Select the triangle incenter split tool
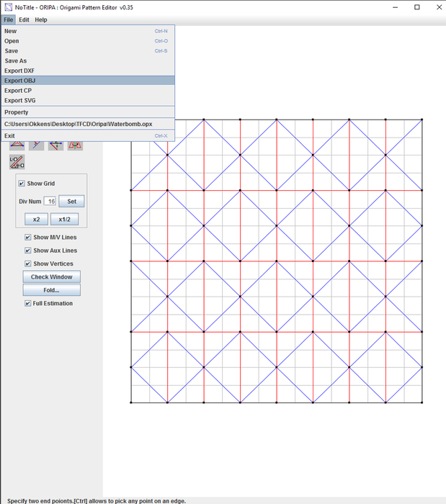 [17, 146]
